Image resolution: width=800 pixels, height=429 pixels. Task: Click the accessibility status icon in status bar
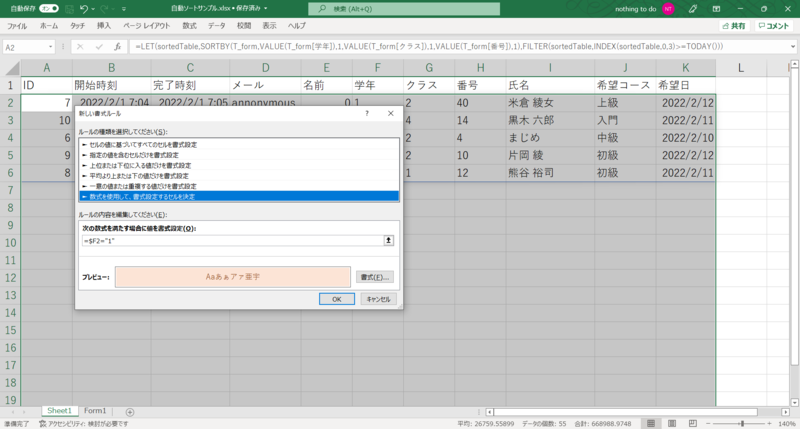[43, 424]
